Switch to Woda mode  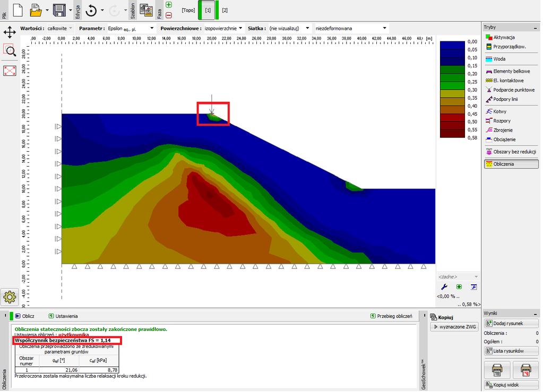point(511,59)
